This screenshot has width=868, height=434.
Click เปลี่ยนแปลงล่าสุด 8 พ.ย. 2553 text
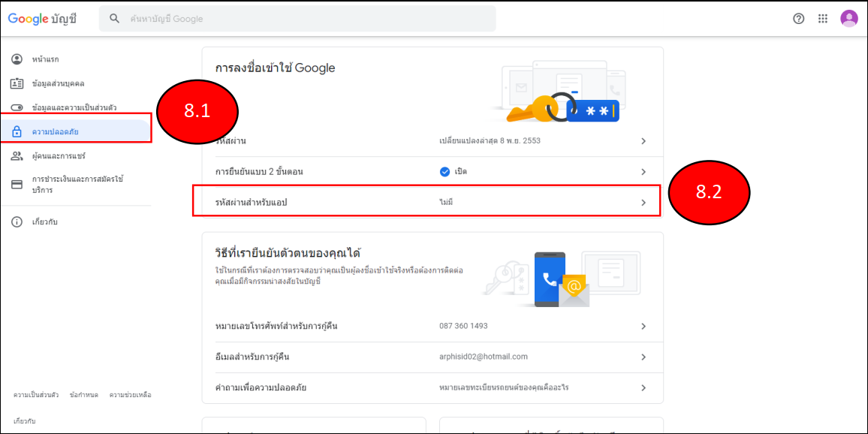coord(490,141)
